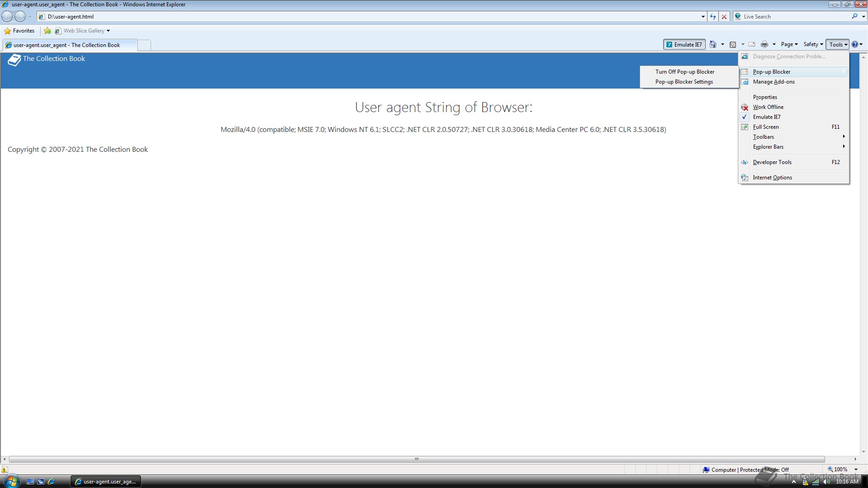Select the Pop-up Blocker menu entry

pos(794,72)
